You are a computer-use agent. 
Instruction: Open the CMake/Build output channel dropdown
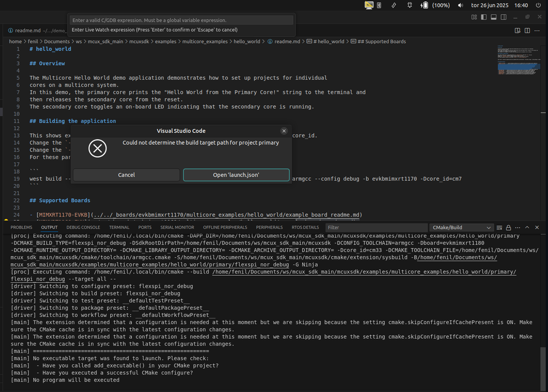[x=461, y=228]
